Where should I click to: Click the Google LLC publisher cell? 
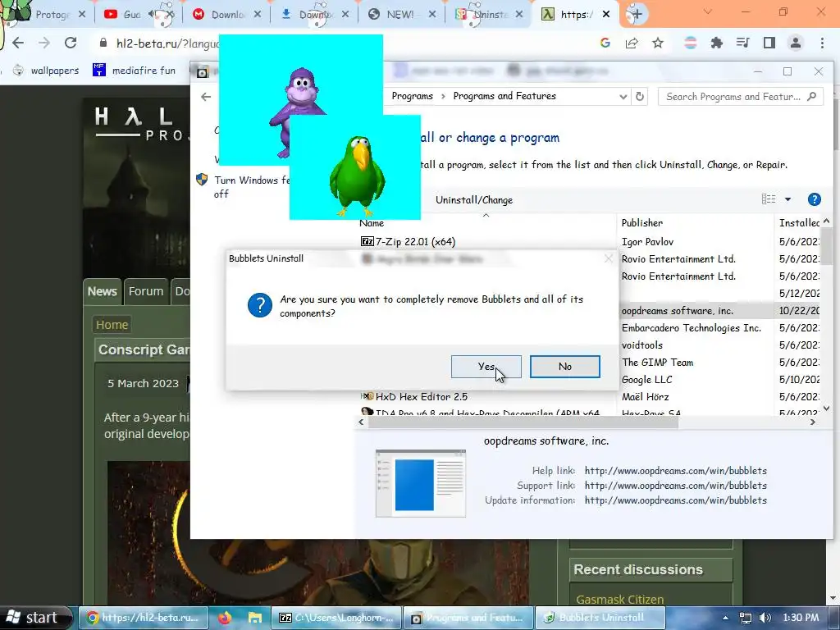click(x=646, y=379)
